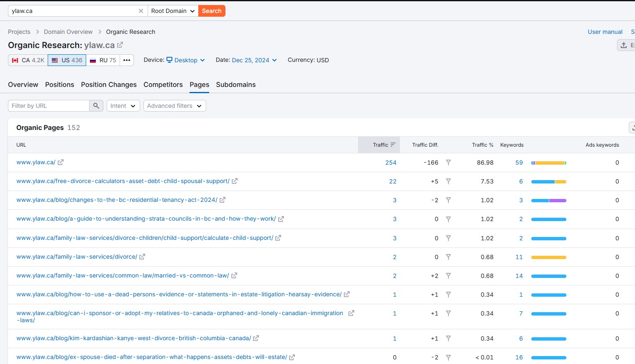The height and width of the screenshot is (364, 635).
Task: Expand the Advanced filters dropdown
Action: tap(174, 106)
